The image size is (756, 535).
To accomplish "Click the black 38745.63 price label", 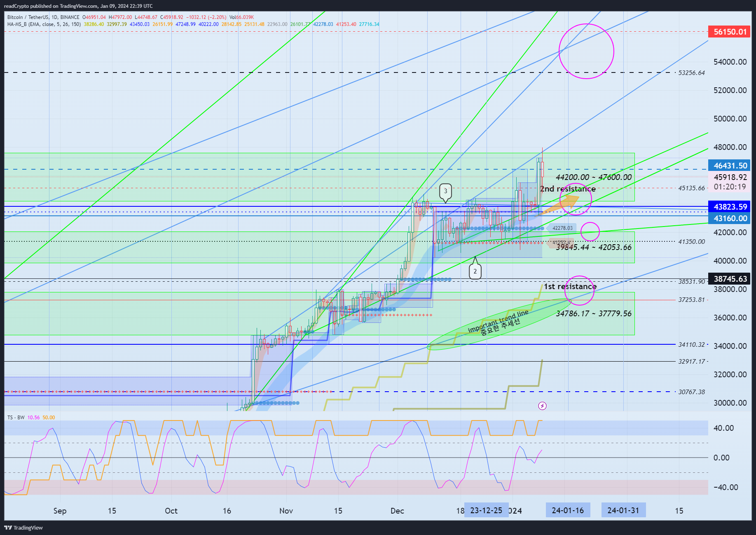I will coord(730,279).
